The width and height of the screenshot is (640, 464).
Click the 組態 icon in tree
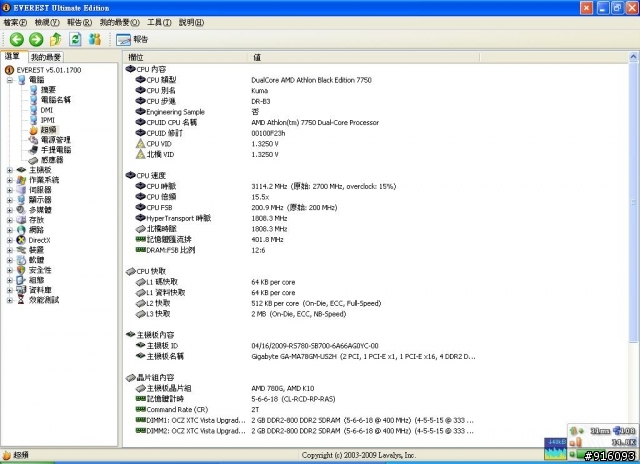click(21, 280)
